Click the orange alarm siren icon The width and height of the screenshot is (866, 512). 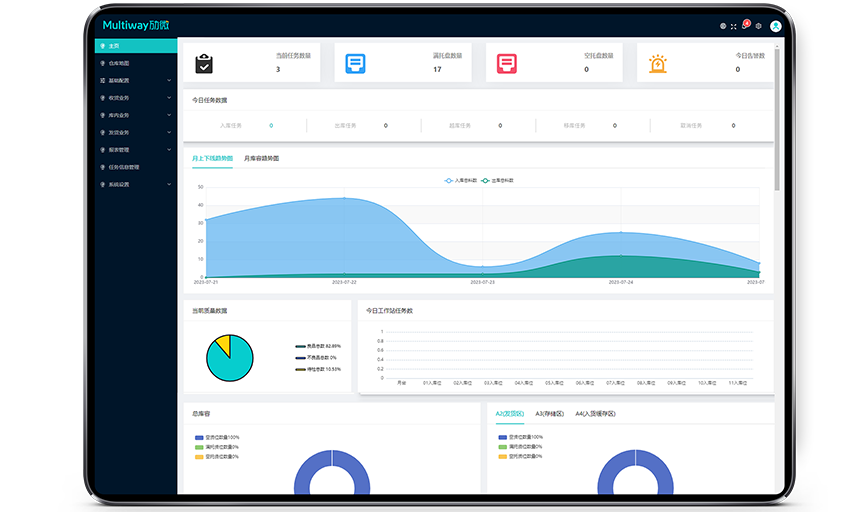[x=657, y=63]
